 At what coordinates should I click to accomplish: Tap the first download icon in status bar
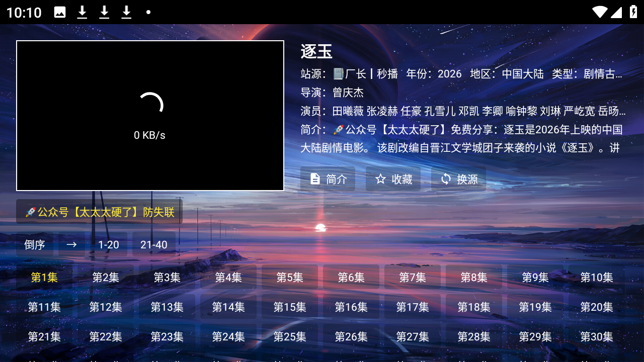[x=82, y=12]
